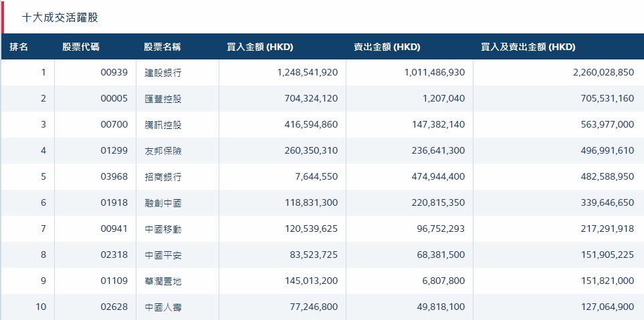Click rank number 5
Image resolution: width=644 pixels, height=320 pixels.
(x=43, y=176)
